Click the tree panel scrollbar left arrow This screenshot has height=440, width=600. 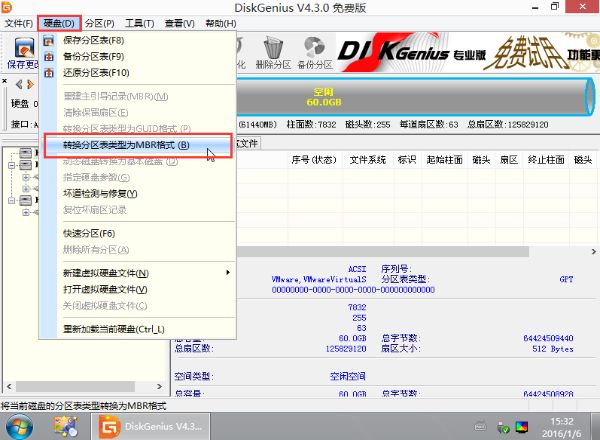pos(9,386)
